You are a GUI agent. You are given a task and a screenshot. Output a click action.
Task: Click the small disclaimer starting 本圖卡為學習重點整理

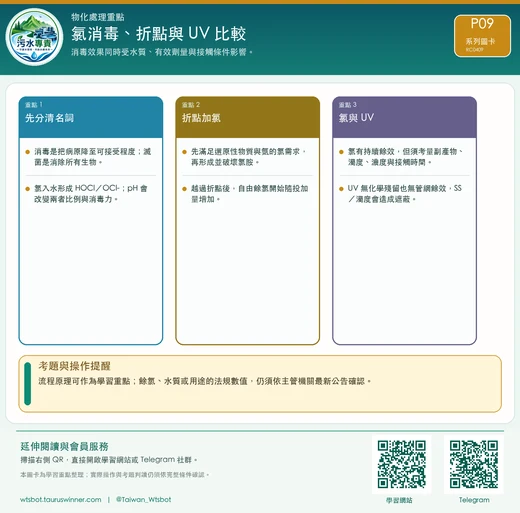[114, 475]
